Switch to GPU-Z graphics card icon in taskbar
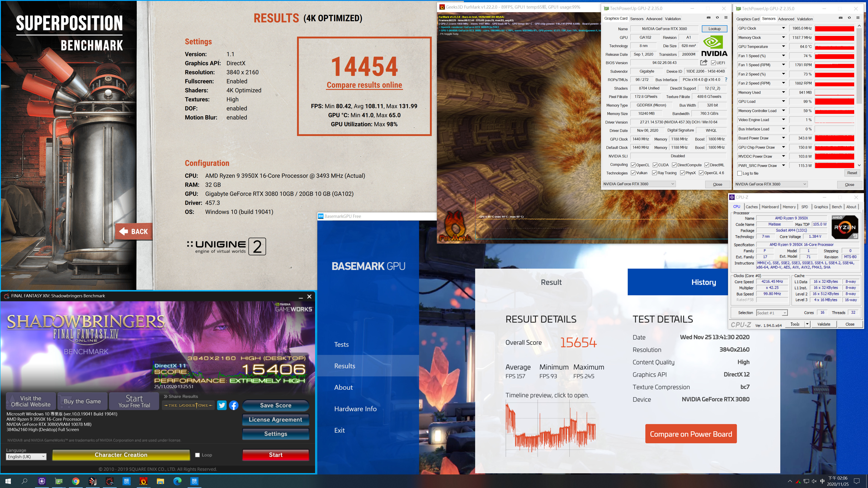This screenshot has width=868, height=488. (x=59, y=481)
